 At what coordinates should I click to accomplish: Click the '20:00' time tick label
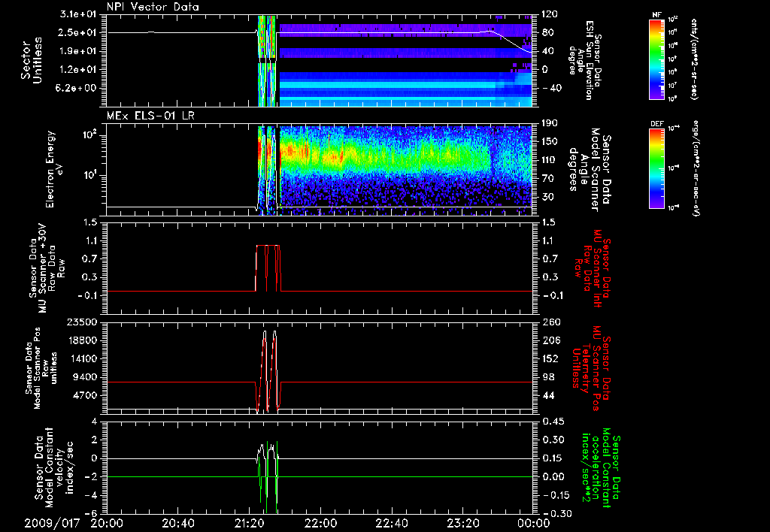coord(106,523)
